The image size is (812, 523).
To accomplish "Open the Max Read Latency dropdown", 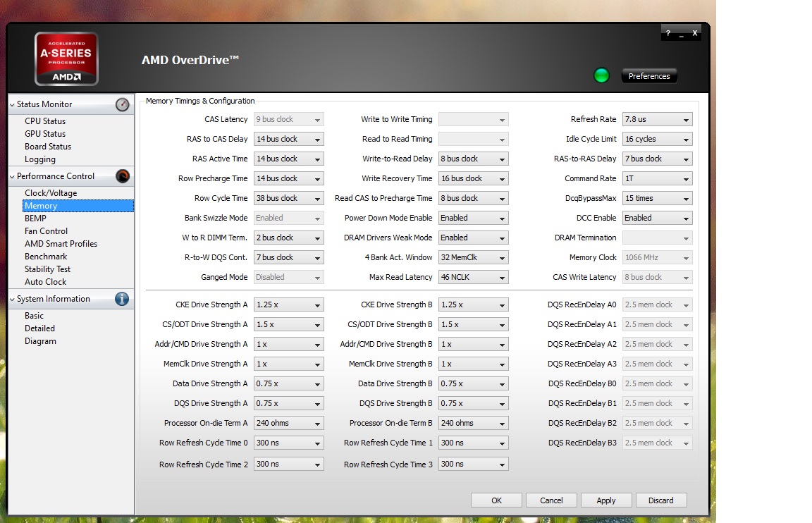I will (x=474, y=277).
